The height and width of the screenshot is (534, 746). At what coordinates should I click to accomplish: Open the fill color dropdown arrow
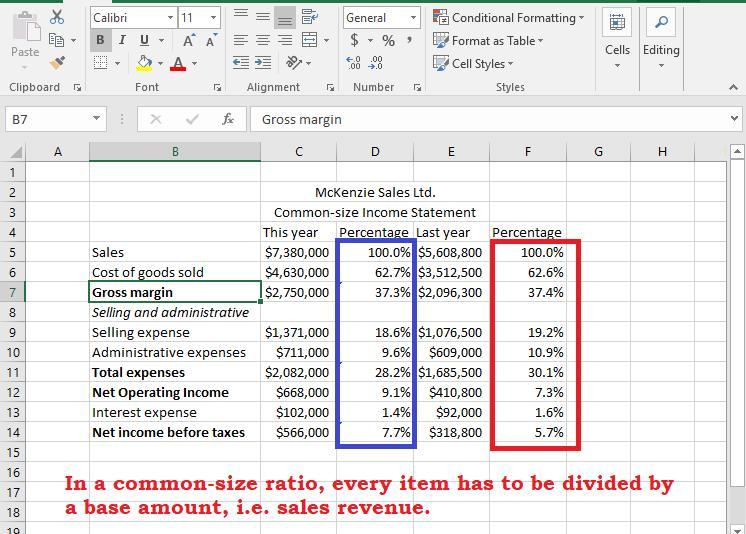(x=160, y=63)
